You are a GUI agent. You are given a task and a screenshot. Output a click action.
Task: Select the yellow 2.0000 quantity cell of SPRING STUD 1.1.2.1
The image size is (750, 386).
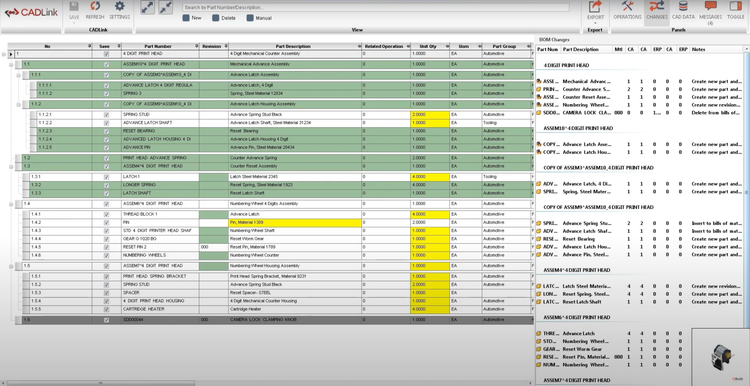tap(430, 115)
